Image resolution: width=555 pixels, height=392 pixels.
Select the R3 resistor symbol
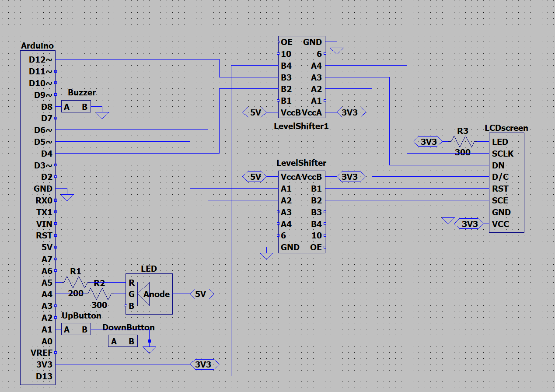point(463,141)
